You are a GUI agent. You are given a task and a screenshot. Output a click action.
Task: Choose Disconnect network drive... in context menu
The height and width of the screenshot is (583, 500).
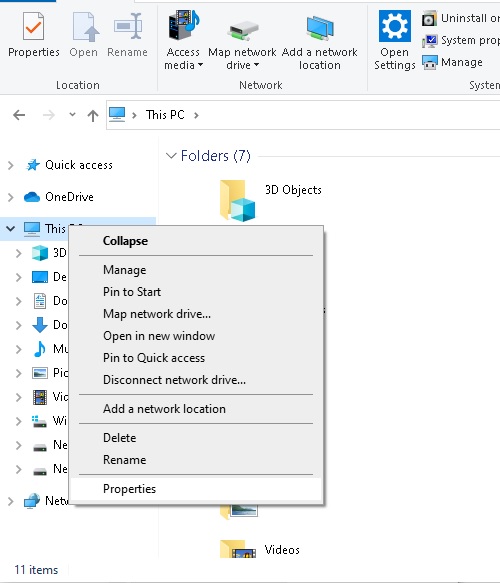coord(196,380)
